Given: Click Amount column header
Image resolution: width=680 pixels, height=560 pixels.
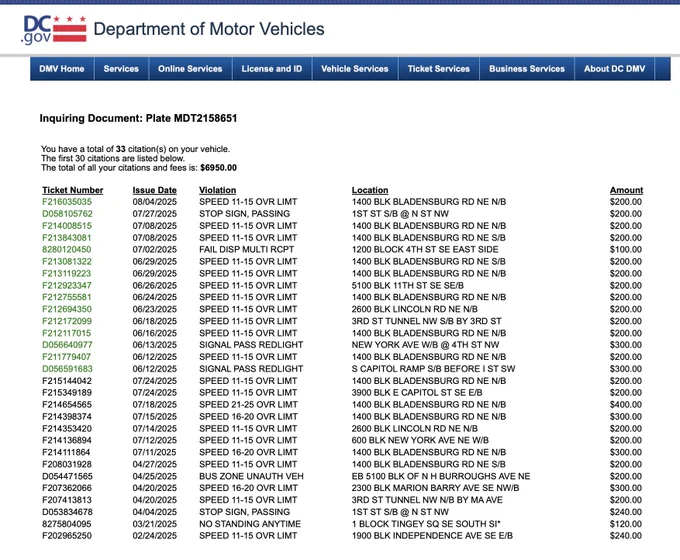Looking at the screenshot, I should point(626,190).
